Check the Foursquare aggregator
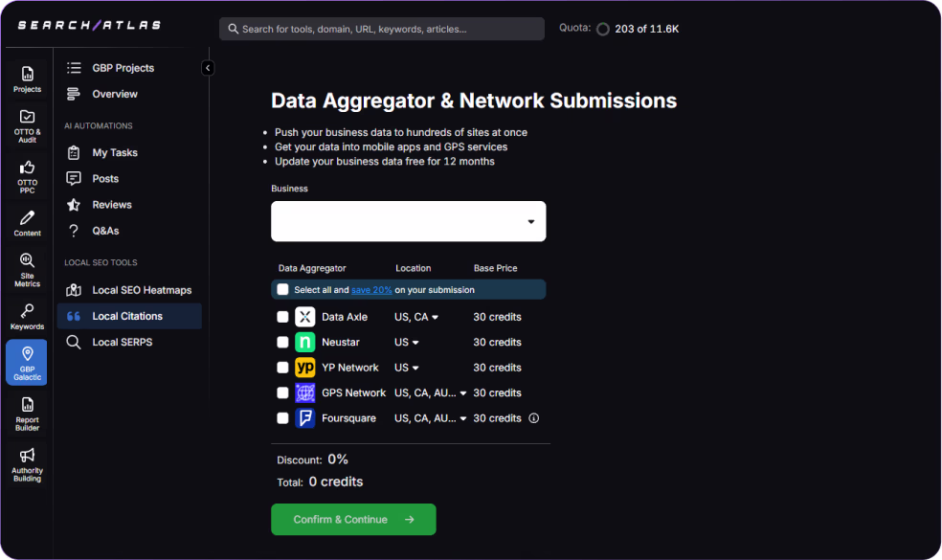This screenshot has height=560, width=942. click(281, 417)
